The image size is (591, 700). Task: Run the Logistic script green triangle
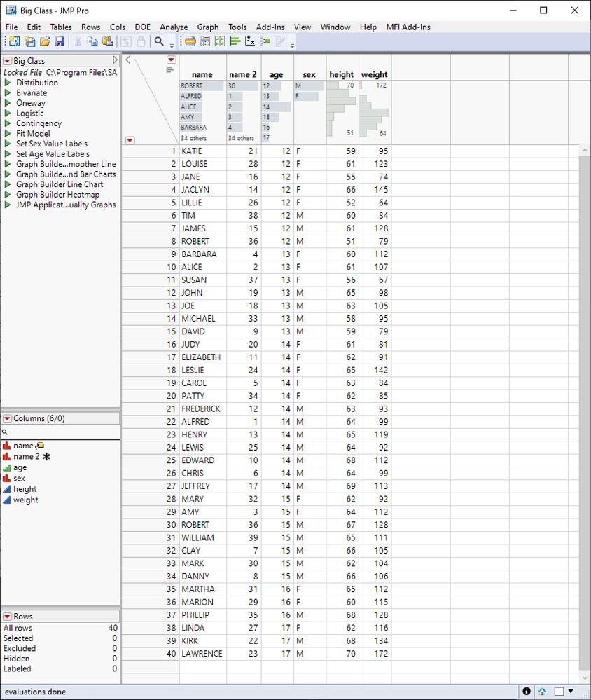pyautogui.click(x=8, y=114)
